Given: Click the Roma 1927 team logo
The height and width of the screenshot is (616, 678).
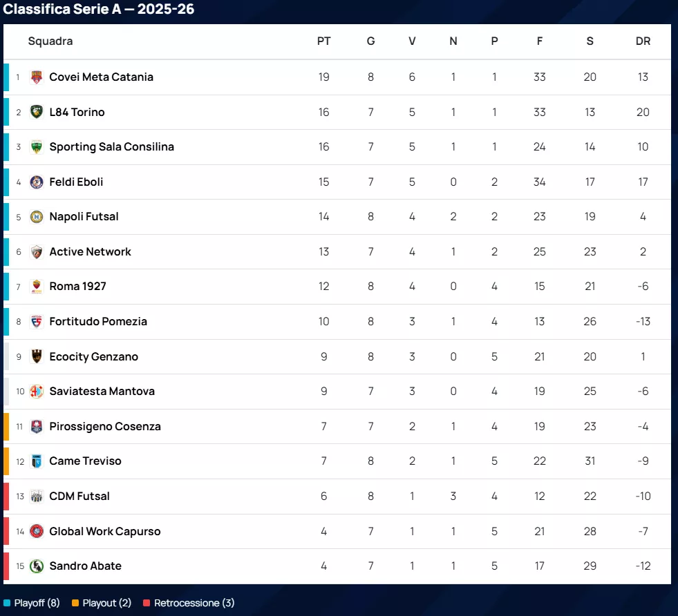Looking at the screenshot, I should (x=37, y=287).
